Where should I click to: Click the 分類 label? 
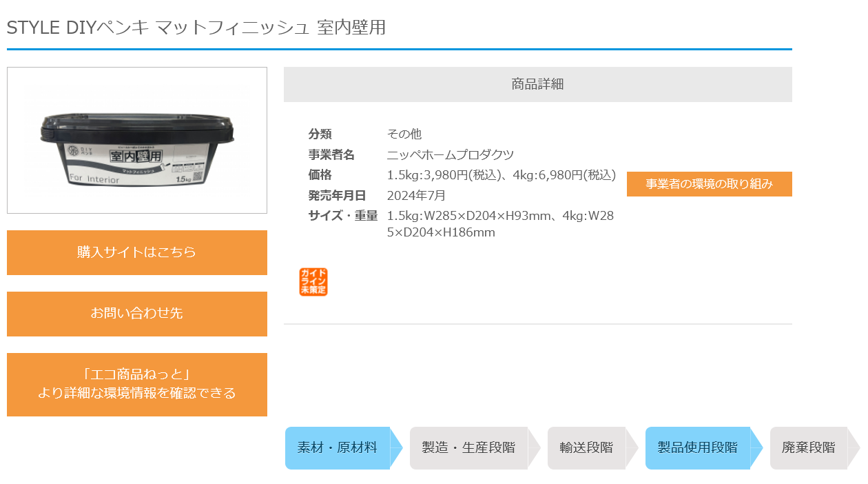pyautogui.click(x=320, y=134)
